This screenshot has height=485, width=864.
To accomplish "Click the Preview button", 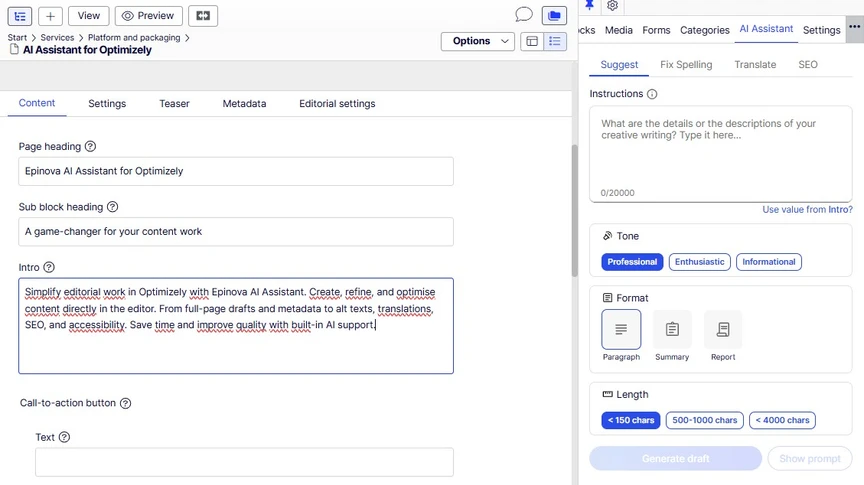I will (148, 16).
